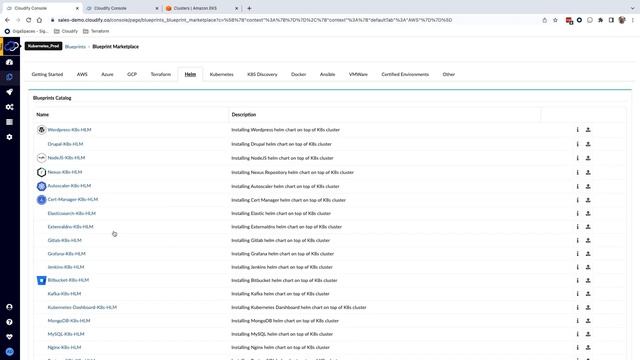Upload the Kafka-K8s-HLM blueprint
640x360 pixels.
coord(588,294)
